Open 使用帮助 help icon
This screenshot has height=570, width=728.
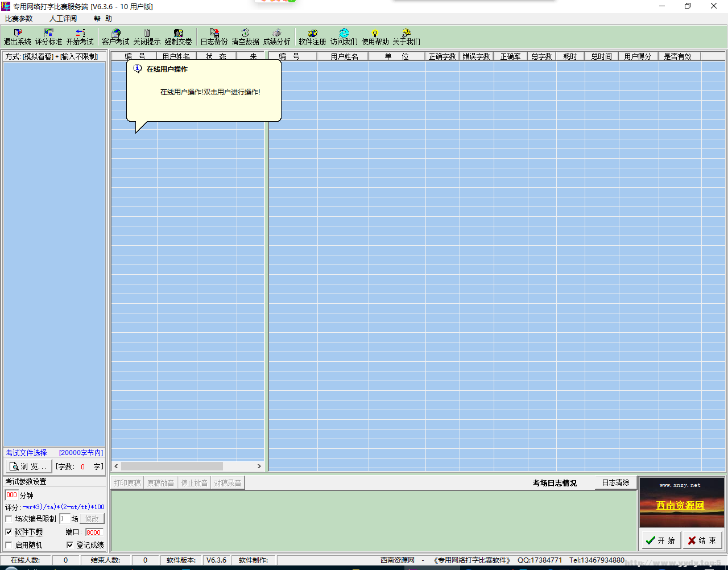coord(375,37)
